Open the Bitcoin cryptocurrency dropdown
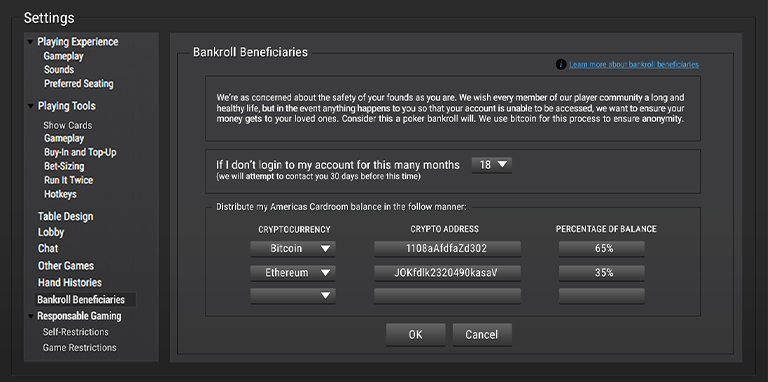This screenshot has height=382, width=768. pyautogui.click(x=293, y=249)
